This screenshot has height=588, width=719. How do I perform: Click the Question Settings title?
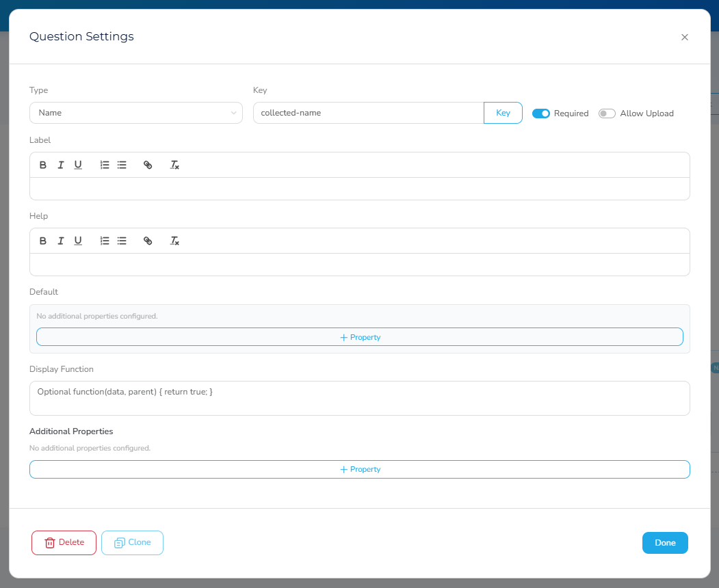(x=81, y=37)
